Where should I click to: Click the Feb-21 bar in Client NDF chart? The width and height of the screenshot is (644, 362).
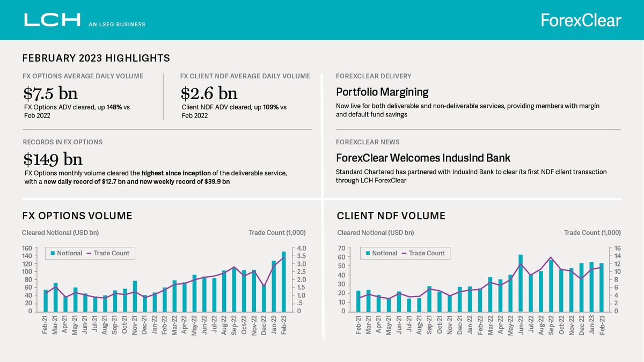(358, 301)
